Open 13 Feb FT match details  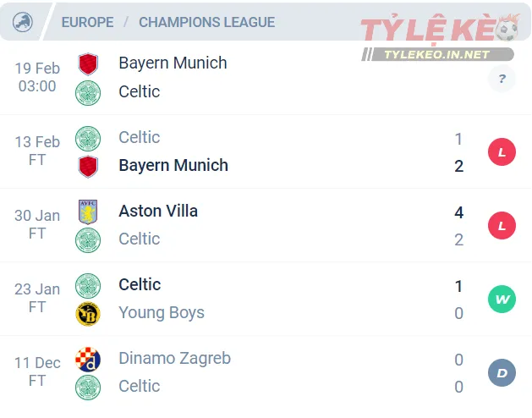37,151
